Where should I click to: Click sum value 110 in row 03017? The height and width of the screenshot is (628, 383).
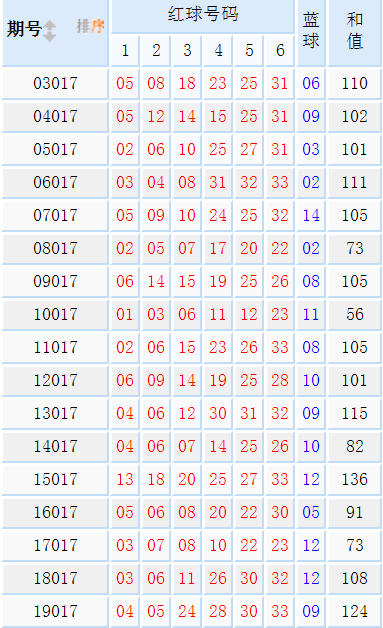tap(355, 84)
